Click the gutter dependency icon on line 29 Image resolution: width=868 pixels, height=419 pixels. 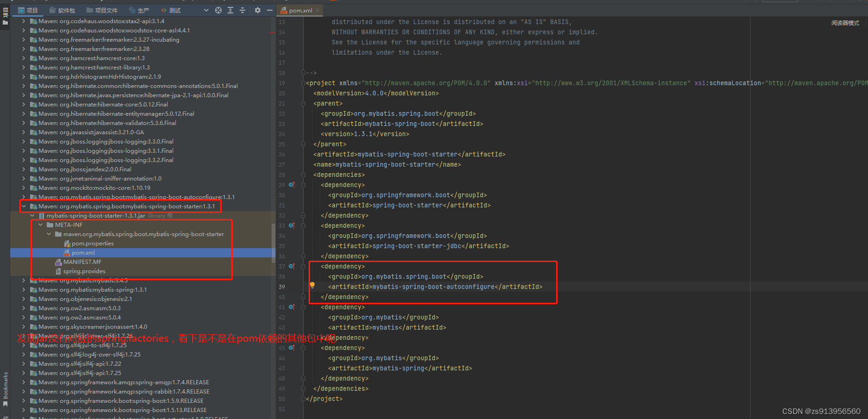291,185
